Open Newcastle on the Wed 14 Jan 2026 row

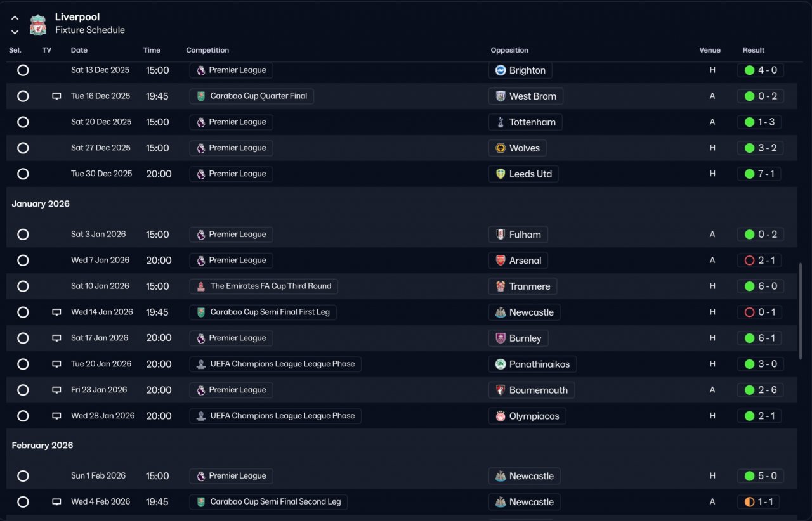(525, 312)
